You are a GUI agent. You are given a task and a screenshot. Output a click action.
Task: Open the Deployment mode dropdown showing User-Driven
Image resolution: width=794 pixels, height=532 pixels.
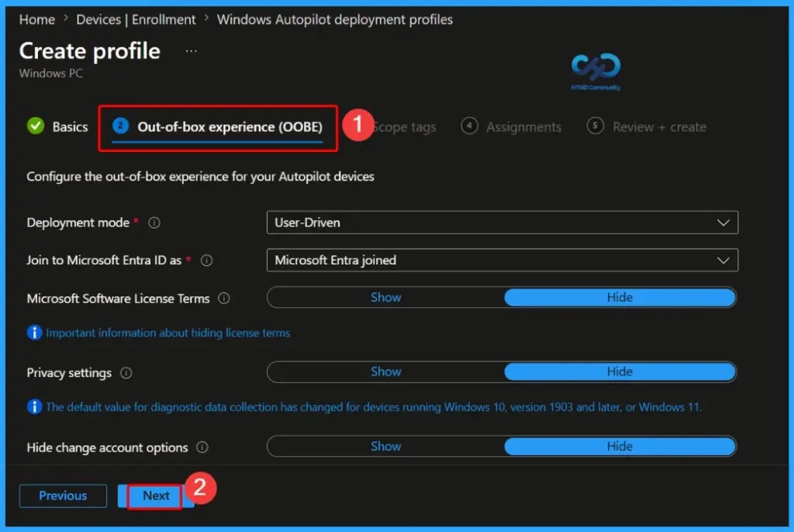click(x=502, y=223)
